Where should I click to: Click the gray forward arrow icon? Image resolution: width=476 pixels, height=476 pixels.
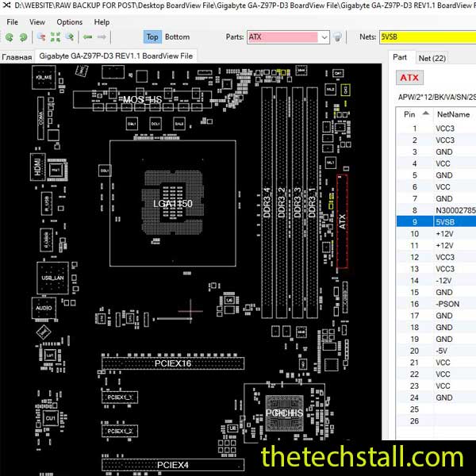click(x=102, y=36)
